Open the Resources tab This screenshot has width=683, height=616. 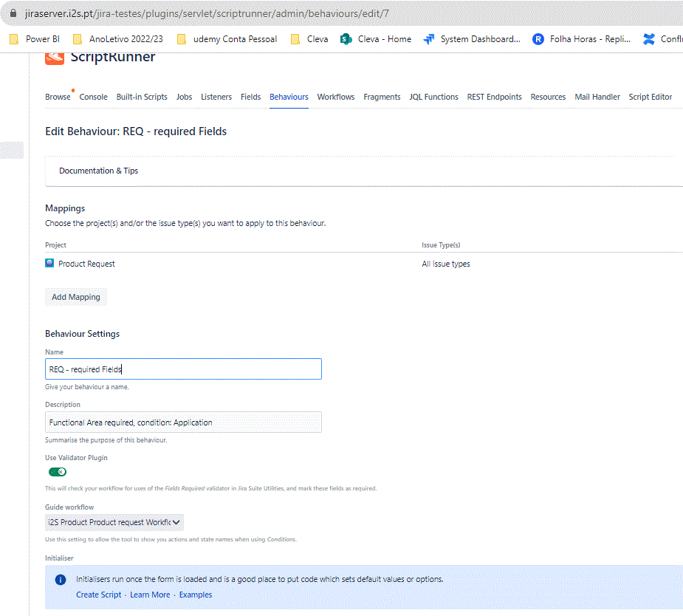pos(548,97)
